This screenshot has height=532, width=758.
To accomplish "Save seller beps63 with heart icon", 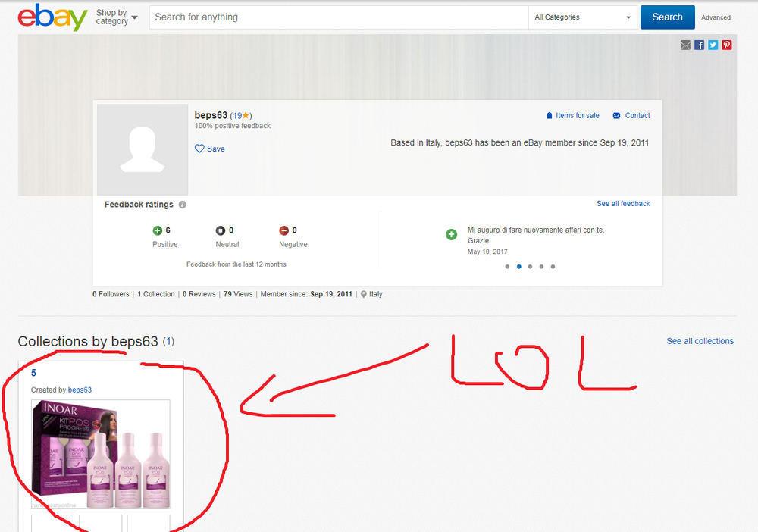I will pyautogui.click(x=210, y=149).
